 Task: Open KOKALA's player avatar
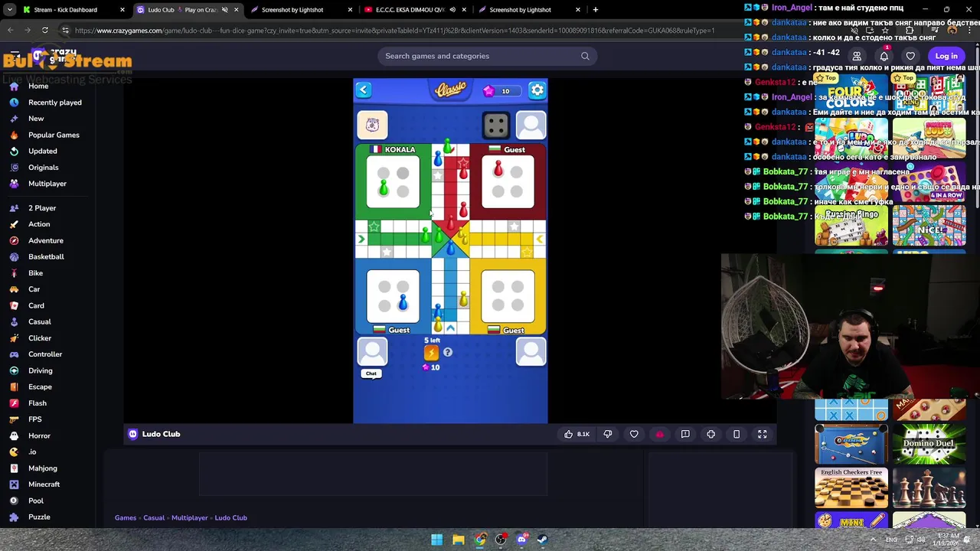point(372,125)
